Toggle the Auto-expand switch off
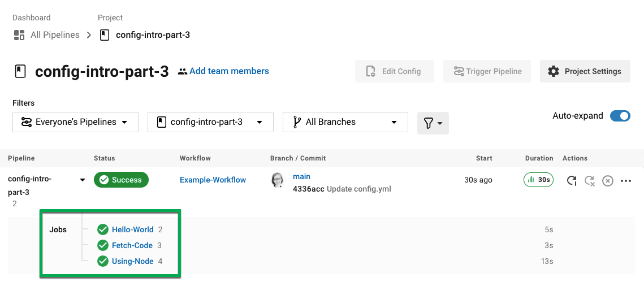The width and height of the screenshot is (644, 282). tap(620, 116)
